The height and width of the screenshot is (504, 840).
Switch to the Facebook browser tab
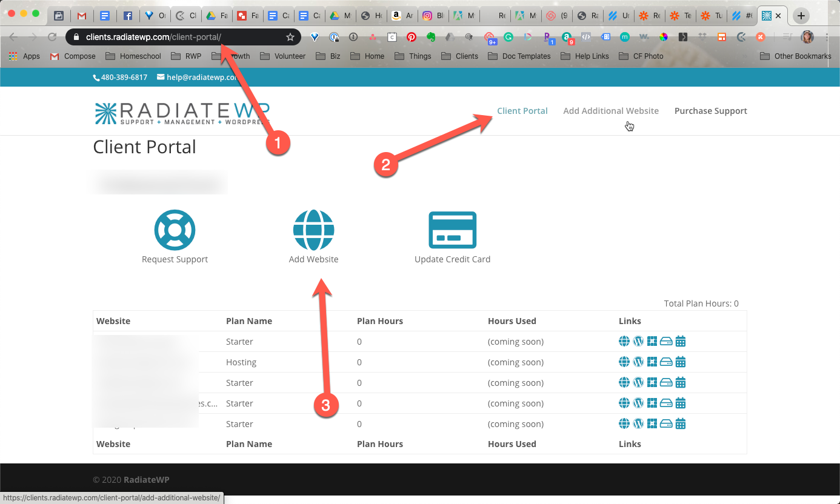[x=127, y=16]
